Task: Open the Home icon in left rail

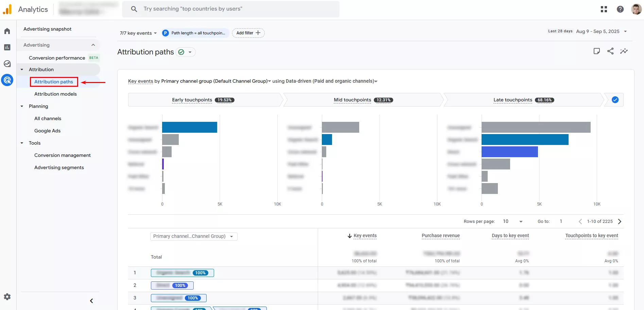Action: click(7, 31)
